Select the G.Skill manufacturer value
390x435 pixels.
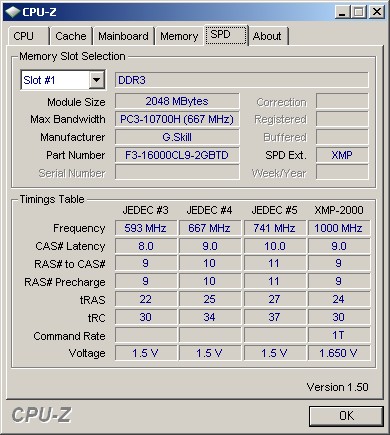pyautogui.click(x=177, y=137)
